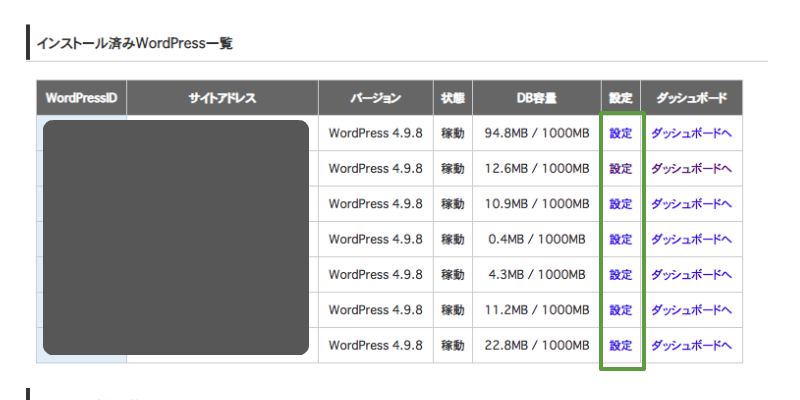Select the 94.8MB / 1000MB cell
The width and height of the screenshot is (800, 400).
point(537,133)
